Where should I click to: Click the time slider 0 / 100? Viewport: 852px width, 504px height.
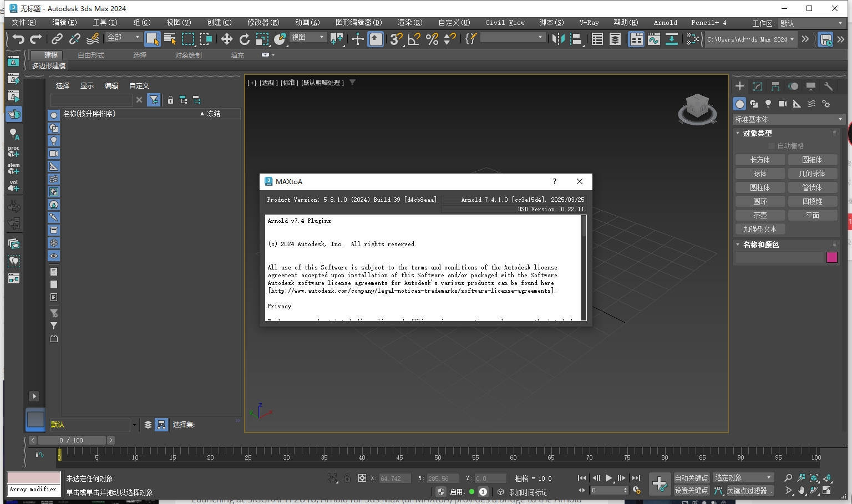click(72, 440)
